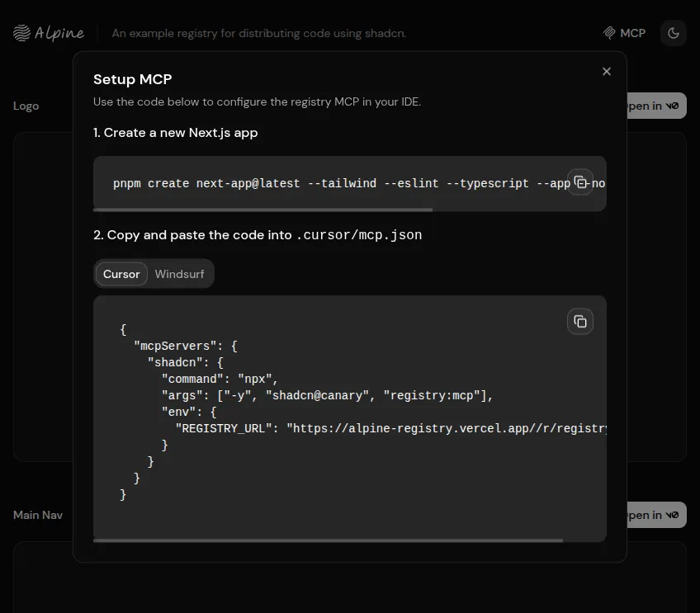Click Open in v0 for the Main Nav component

tap(656, 515)
